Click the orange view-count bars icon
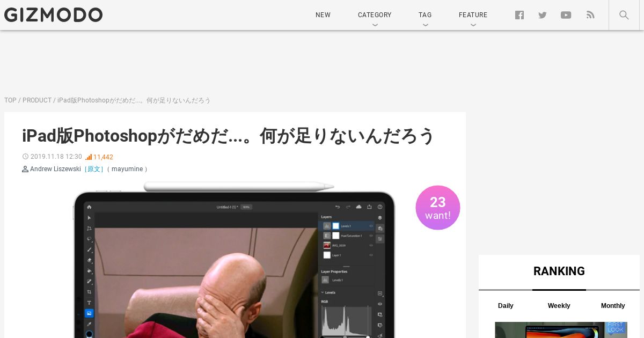This screenshot has height=338, width=644. click(89, 157)
